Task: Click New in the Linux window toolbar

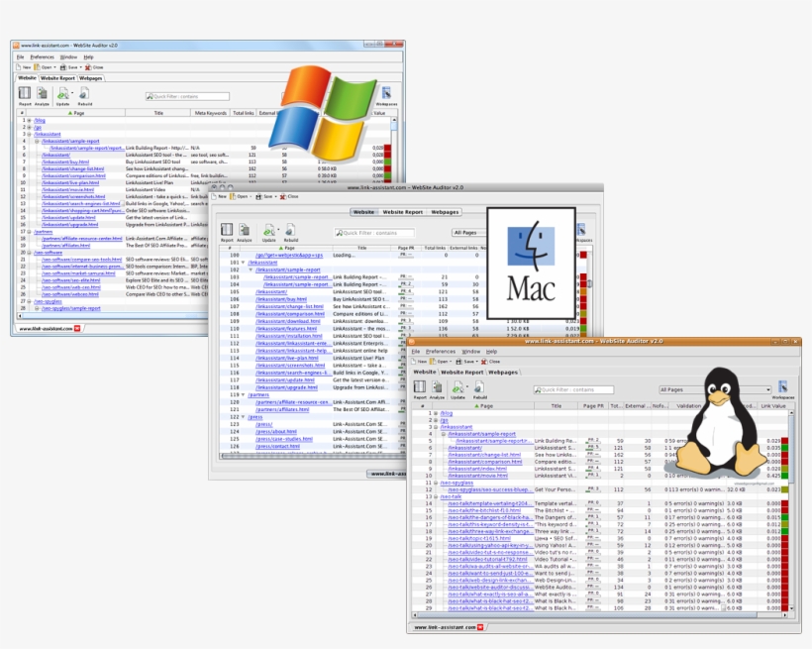Action: point(420,362)
